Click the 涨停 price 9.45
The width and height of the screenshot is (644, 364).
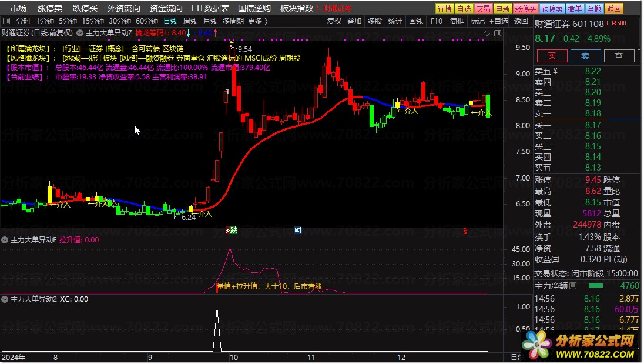(x=593, y=180)
